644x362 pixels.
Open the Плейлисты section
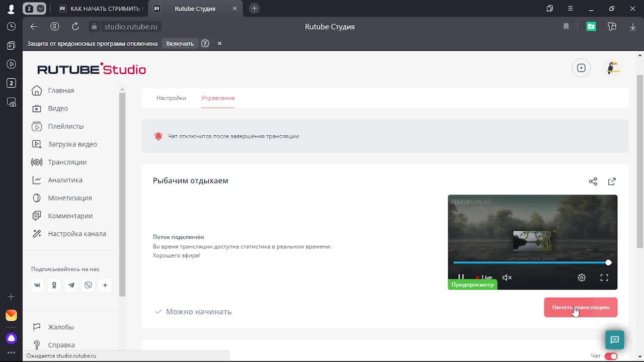point(66,126)
